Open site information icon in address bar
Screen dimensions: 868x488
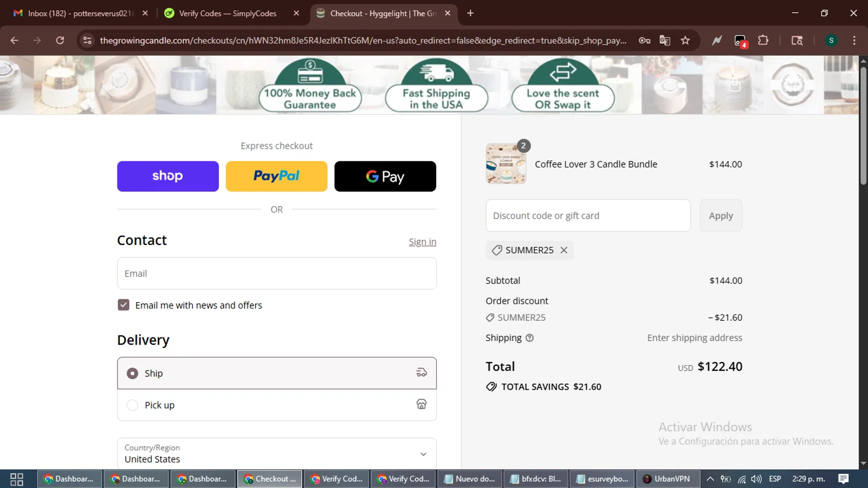pyautogui.click(x=87, y=41)
